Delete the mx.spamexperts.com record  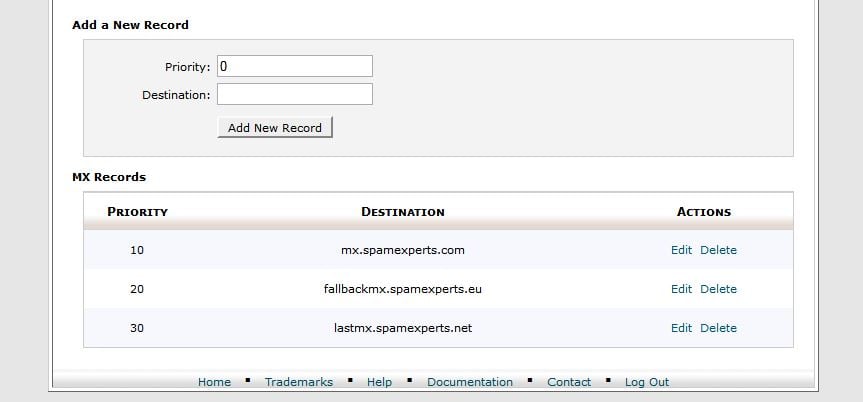click(718, 250)
